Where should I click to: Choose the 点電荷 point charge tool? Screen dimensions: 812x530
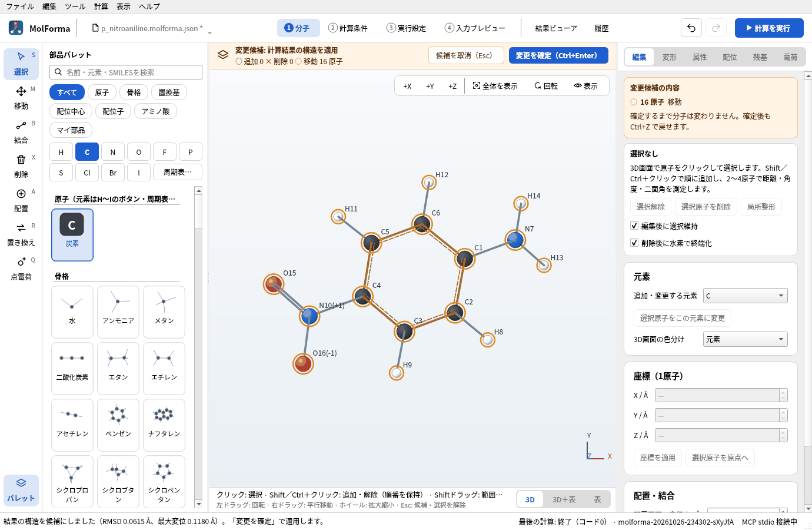click(21, 269)
